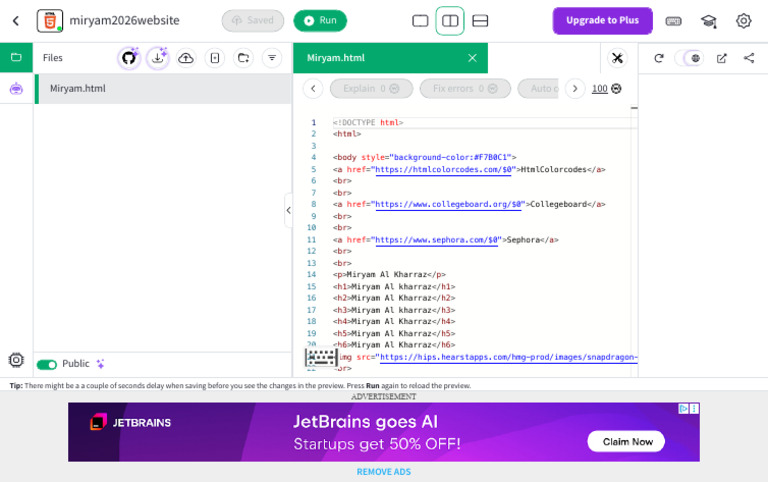Toggle the Public visibility switch
The height and width of the screenshot is (482, 768).
[47, 364]
